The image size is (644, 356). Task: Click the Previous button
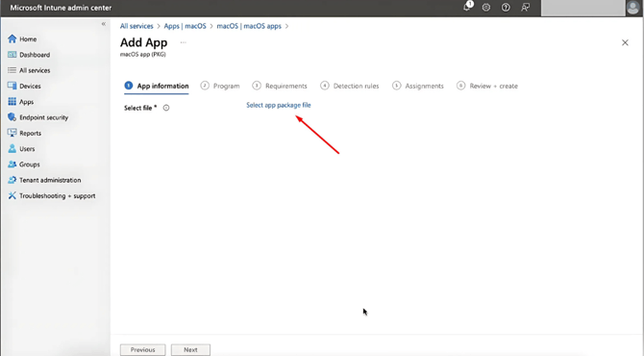143,350
